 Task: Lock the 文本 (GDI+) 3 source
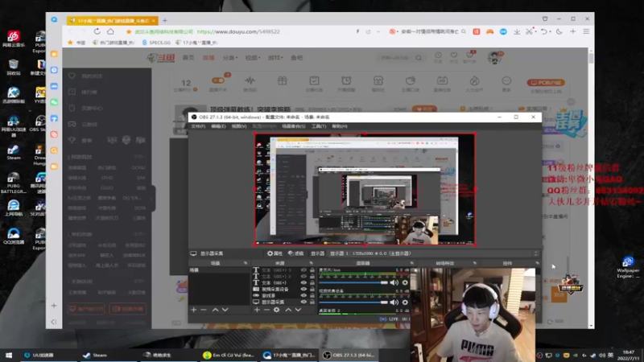point(312,270)
